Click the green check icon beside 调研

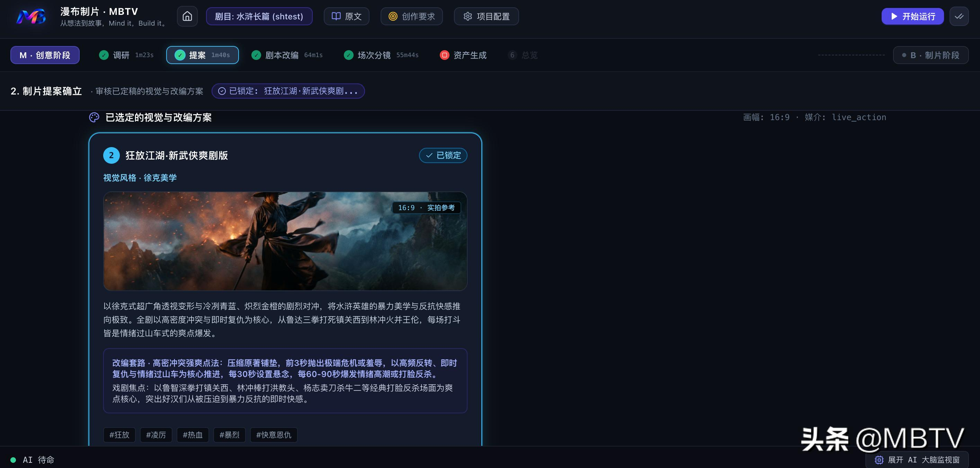pyautogui.click(x=104, y=55)
